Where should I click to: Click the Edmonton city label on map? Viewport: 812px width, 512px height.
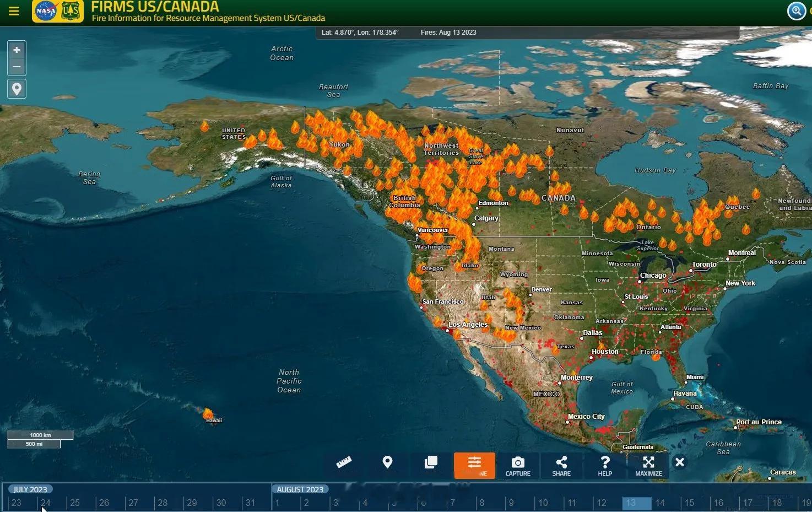click(493, 203)
